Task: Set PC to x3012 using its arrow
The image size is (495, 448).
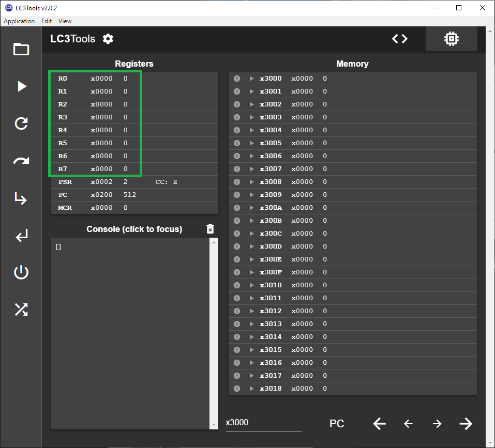Action: (251, 311)
